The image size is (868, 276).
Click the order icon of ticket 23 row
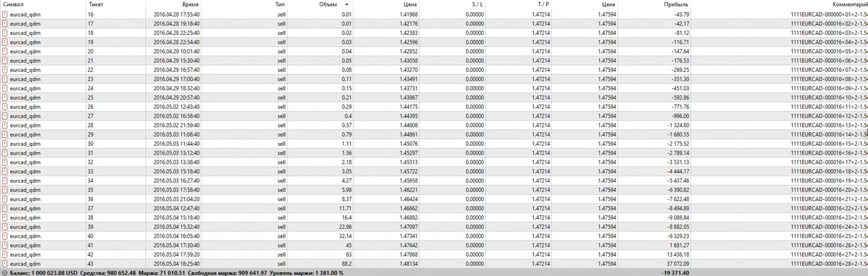click(x=5, y=79)
